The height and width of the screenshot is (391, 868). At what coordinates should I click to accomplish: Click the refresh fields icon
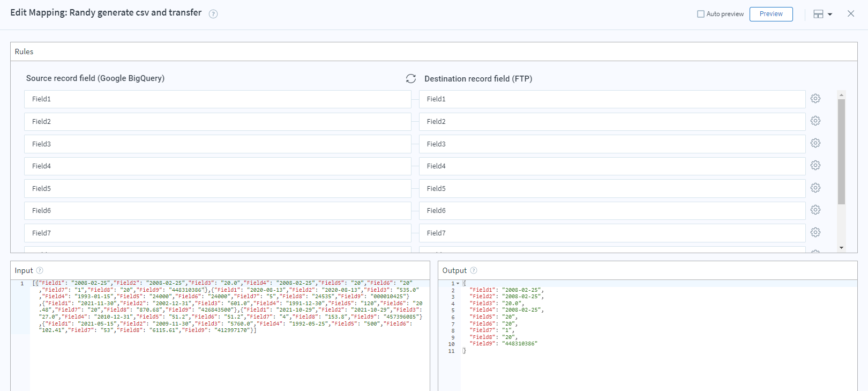[411, 79]
